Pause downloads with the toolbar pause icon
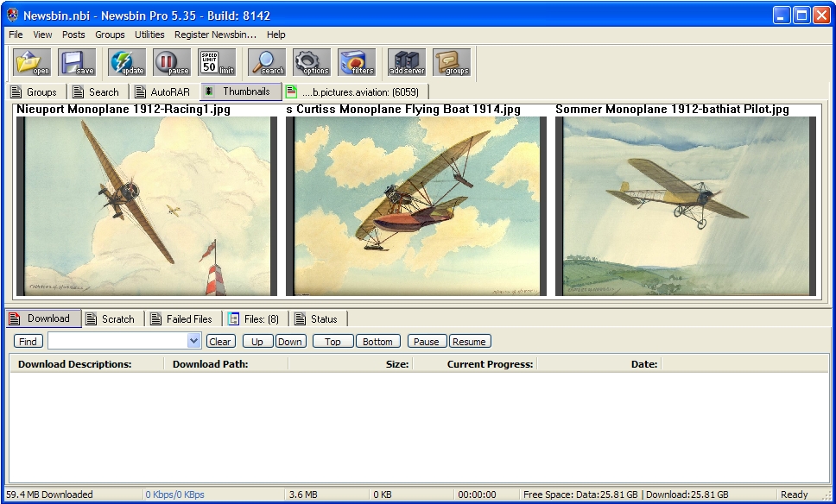This screenshot has height=504, width=836. (172, 62)
